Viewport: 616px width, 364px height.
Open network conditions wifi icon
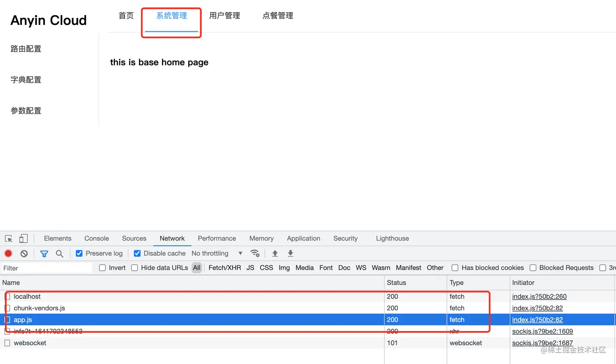point(255,253)
